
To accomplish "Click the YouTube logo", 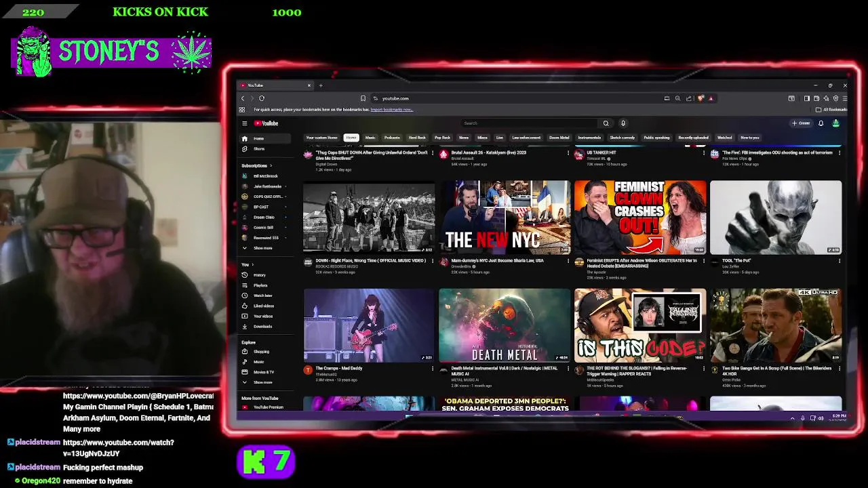I will (x=267, y=123).
